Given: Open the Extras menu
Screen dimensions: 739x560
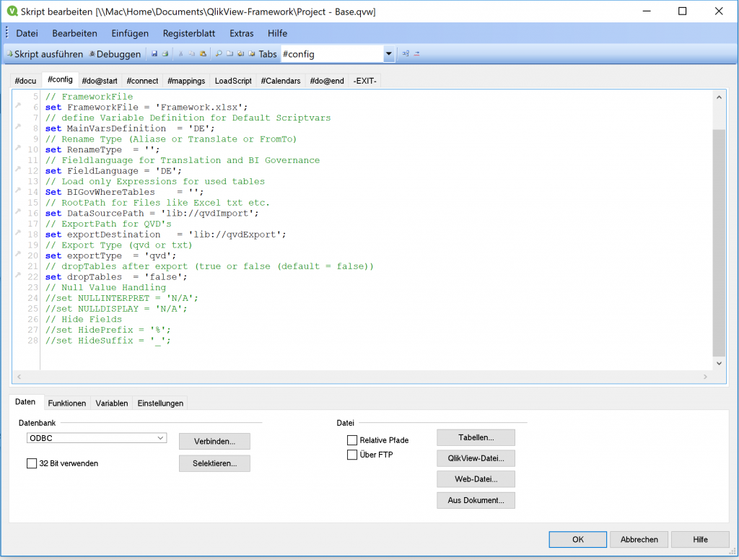Looking at the screenshot, I should click(x=241, y=33).
